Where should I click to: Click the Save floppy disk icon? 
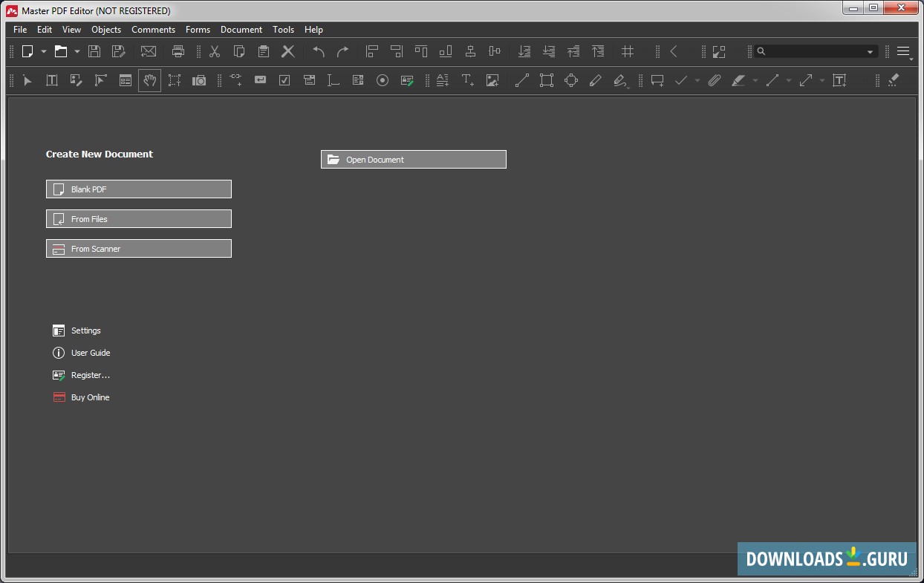(94, 51)
